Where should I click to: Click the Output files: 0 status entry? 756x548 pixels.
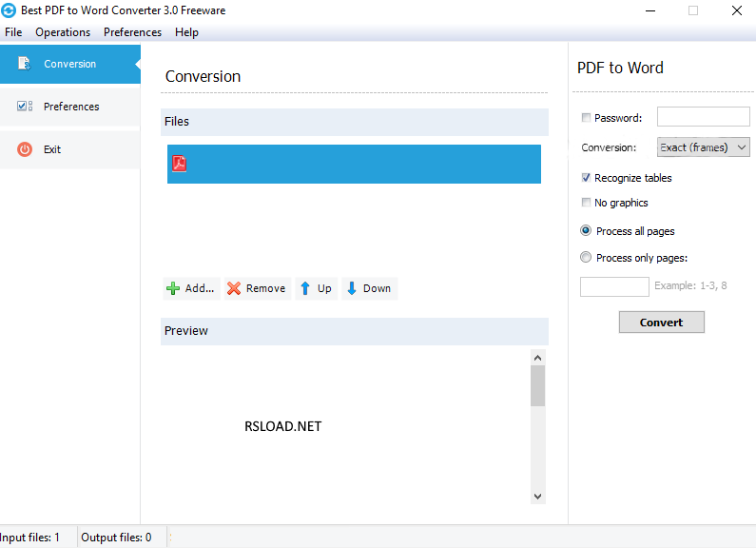[116, 538]
